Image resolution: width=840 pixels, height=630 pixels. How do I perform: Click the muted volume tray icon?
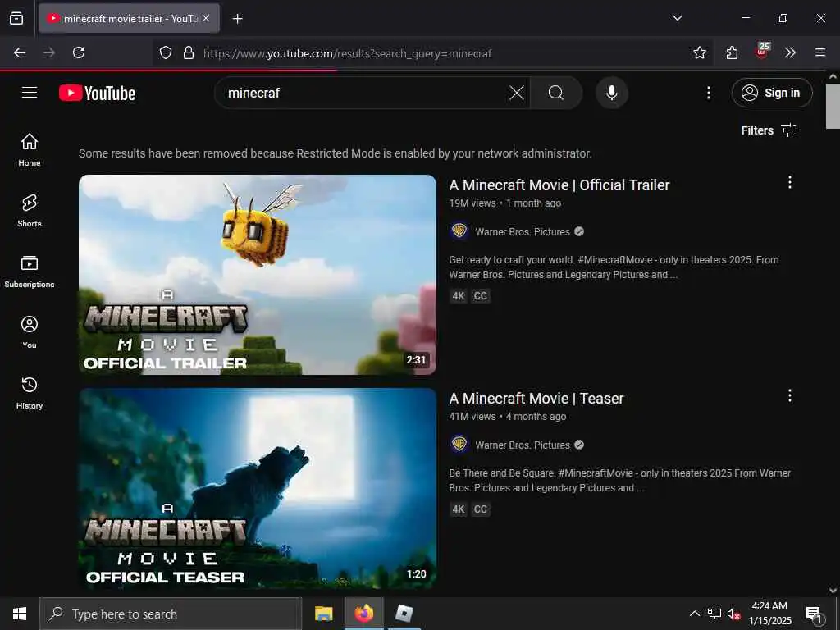(733, 614)
